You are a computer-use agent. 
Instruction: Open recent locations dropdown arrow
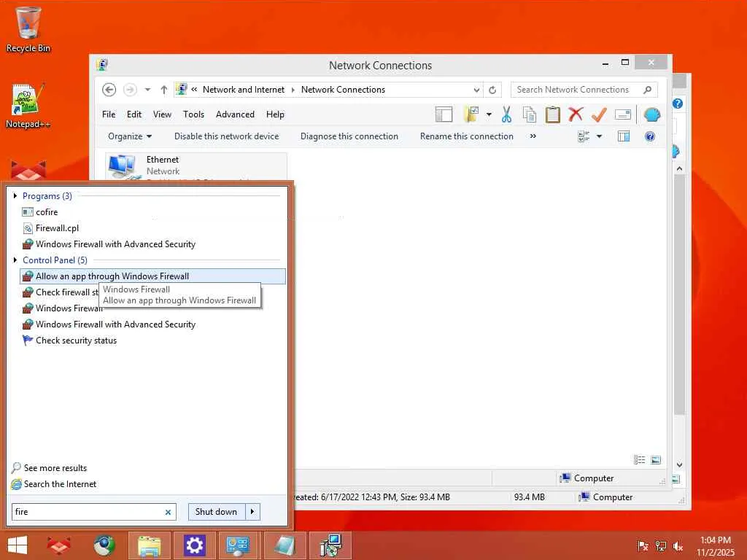147,90
